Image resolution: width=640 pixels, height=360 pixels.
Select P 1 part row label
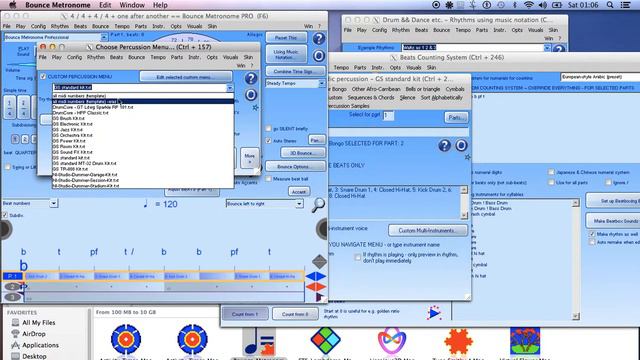click(12, 276)
